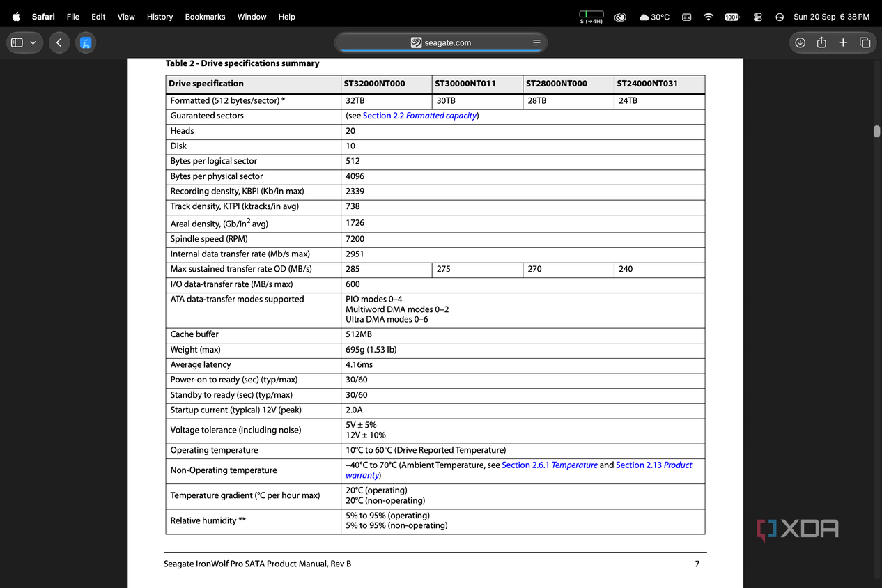
Task: Show the tab overview
Action: point(865,42)
